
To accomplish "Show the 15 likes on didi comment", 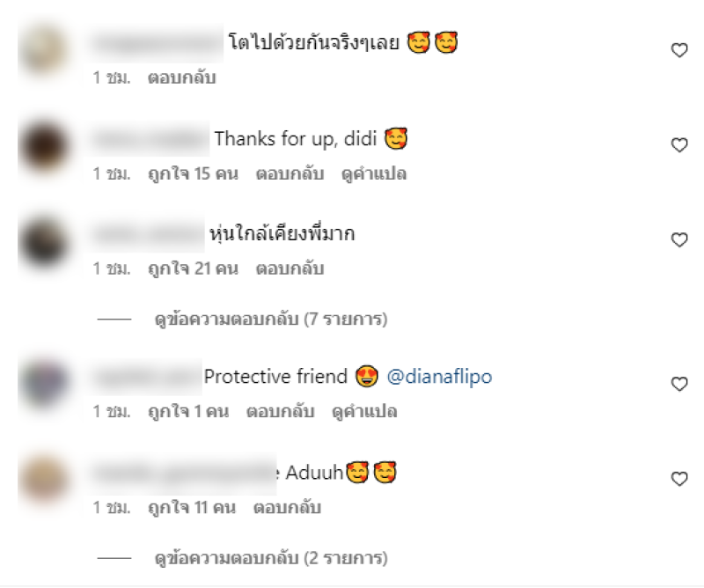I will point(193,173).
